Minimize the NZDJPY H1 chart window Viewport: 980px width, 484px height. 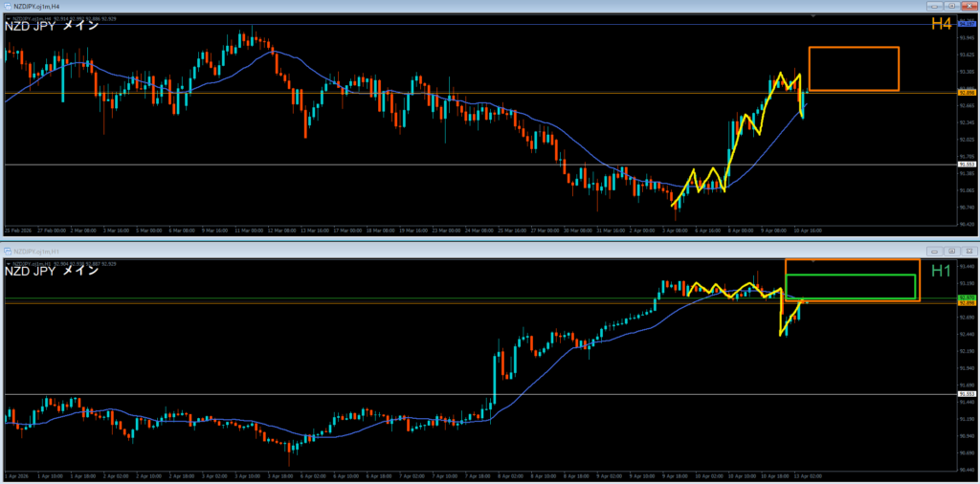point(933,250)
